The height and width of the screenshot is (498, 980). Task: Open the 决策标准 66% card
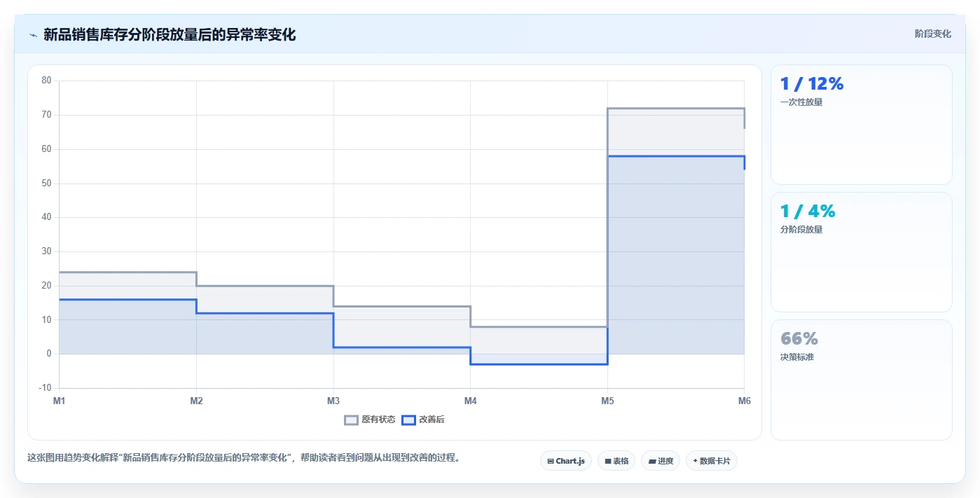(x=862, y=380)
